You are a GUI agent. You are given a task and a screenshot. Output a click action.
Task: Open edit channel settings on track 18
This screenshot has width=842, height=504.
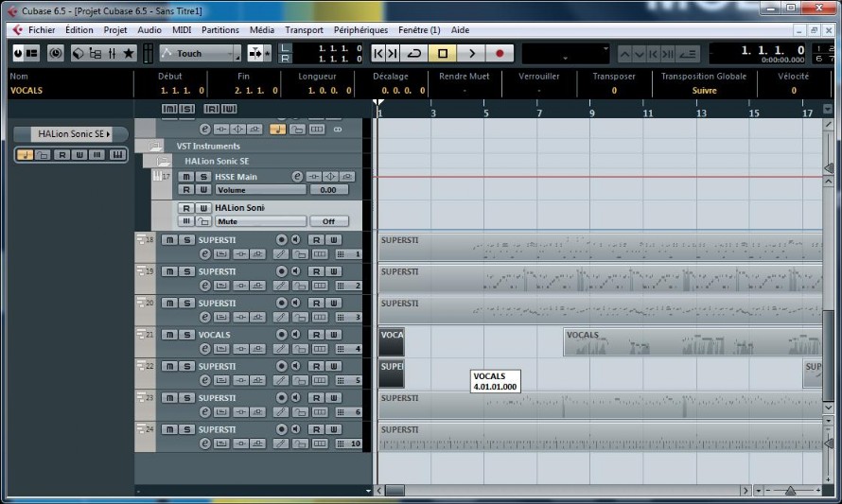204,253
